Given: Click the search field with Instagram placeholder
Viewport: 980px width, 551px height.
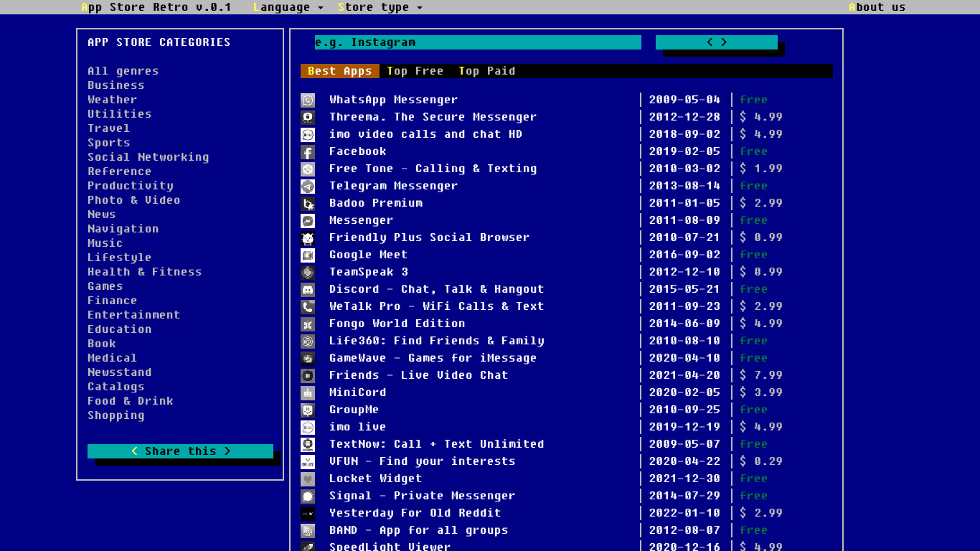Looking at the screenshot, I should pyautogui.click(x=478, y=42).
